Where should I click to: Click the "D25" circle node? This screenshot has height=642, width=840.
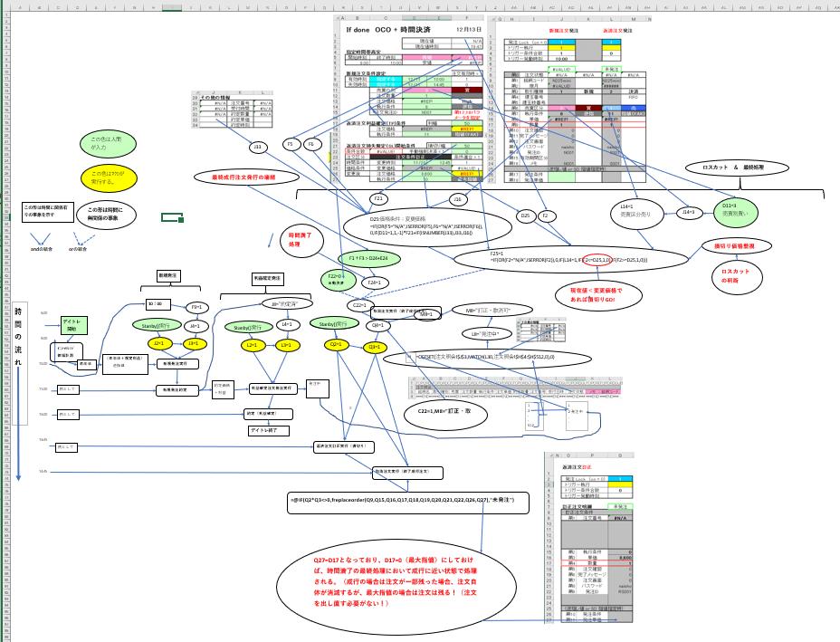[525, 216]
